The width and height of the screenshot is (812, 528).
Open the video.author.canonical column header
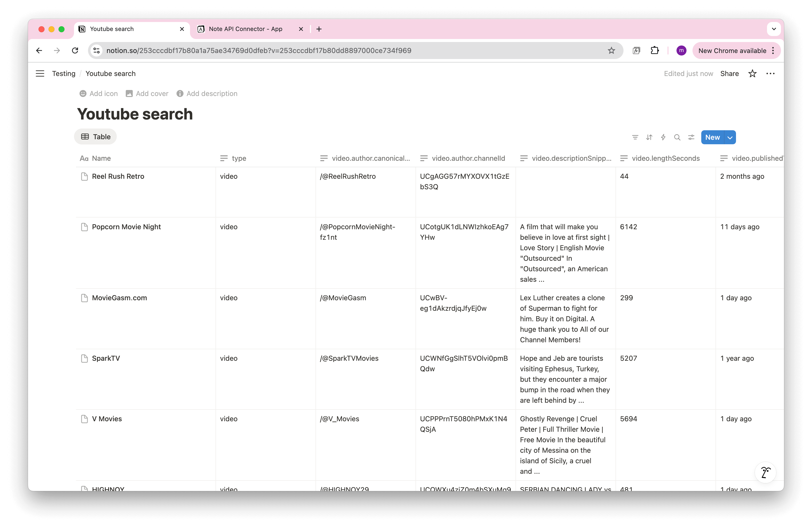(x=365, y=158)
